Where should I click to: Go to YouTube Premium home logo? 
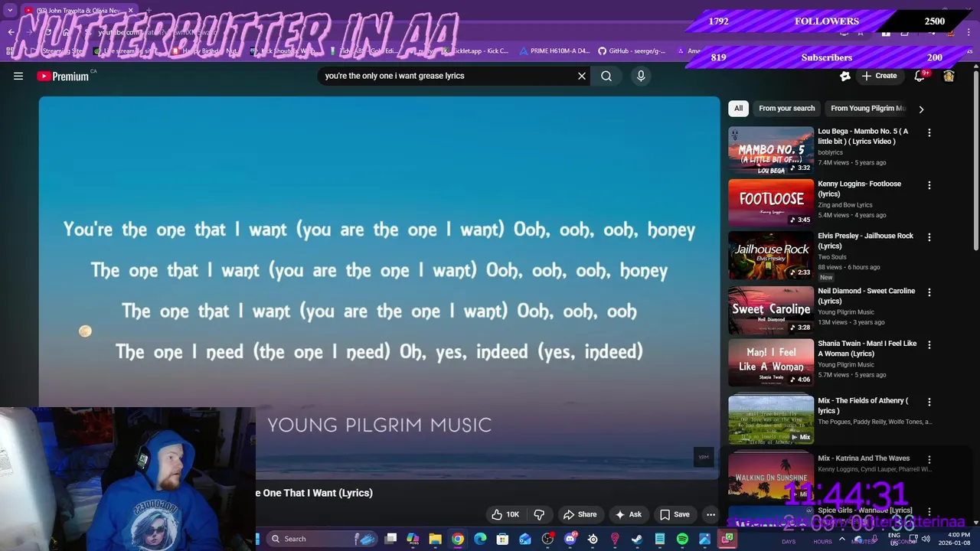point(63,76)
